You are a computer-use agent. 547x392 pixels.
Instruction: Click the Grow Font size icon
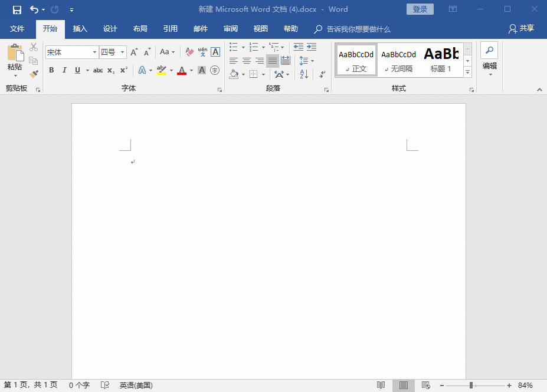[x=134, y=52]
